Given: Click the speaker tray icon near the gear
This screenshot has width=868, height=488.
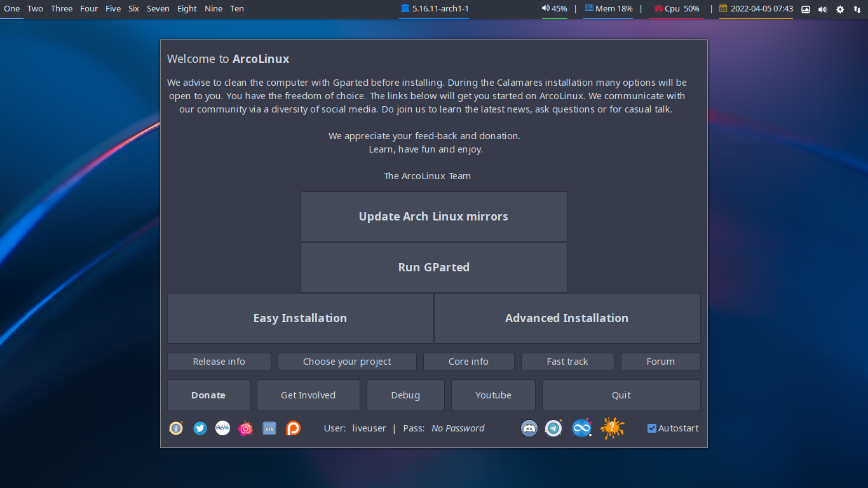Looking at the screenshot, I should tap(823, 9).
